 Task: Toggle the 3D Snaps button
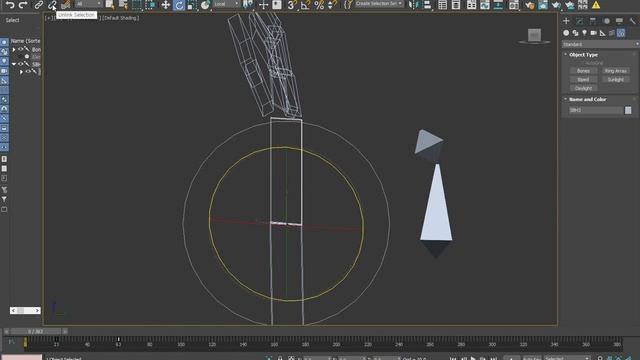pyautogui.click(x=291, y=5)
